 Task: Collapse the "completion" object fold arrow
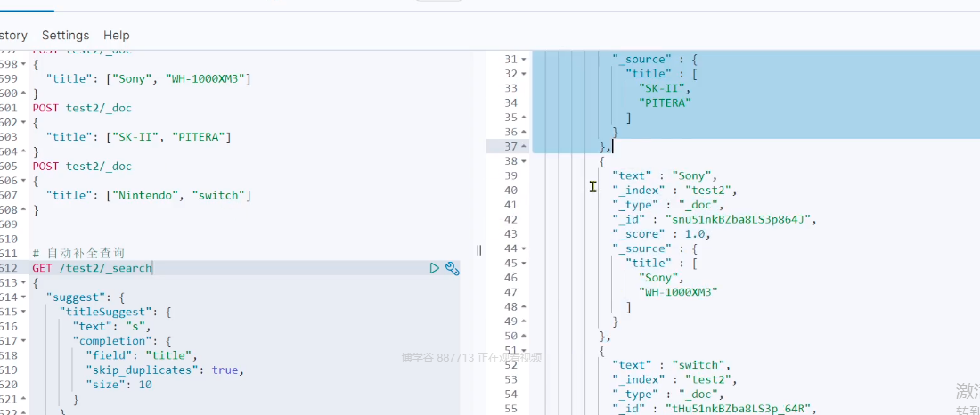pos(23,340)
